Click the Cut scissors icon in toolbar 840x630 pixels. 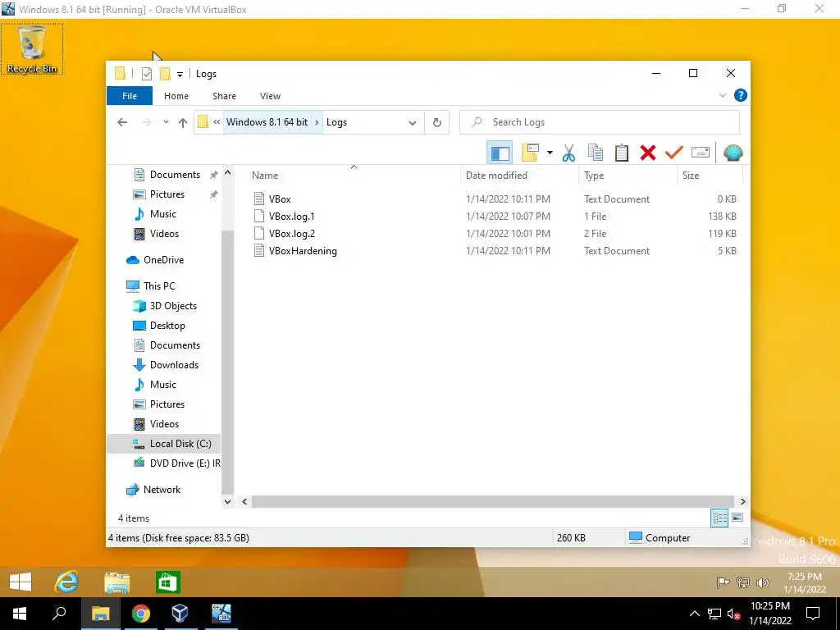(568, 153)
